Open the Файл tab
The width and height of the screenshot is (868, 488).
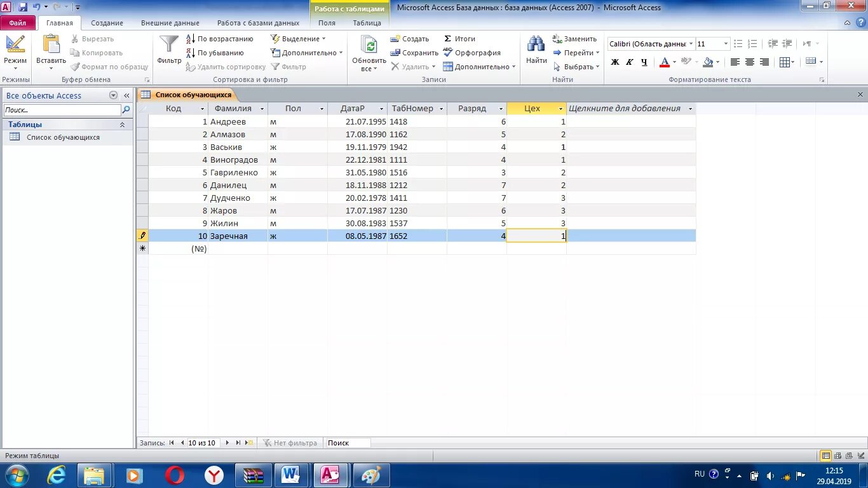pyautogui.click(x=18, y=23)
